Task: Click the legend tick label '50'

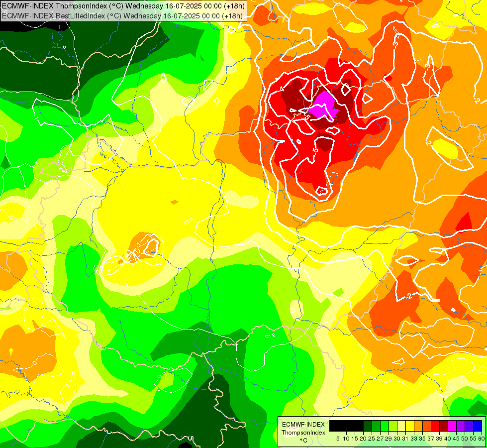Action: (x=465, y=439)
